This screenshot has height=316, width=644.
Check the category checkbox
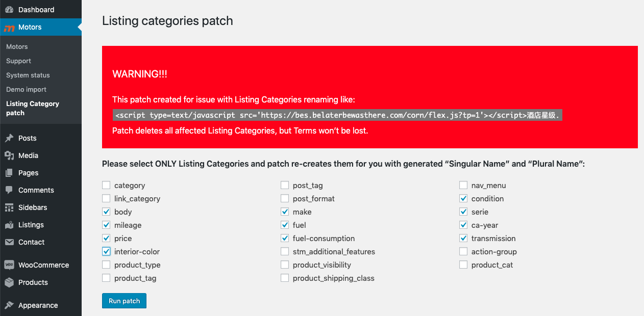[x=106, y=185]
